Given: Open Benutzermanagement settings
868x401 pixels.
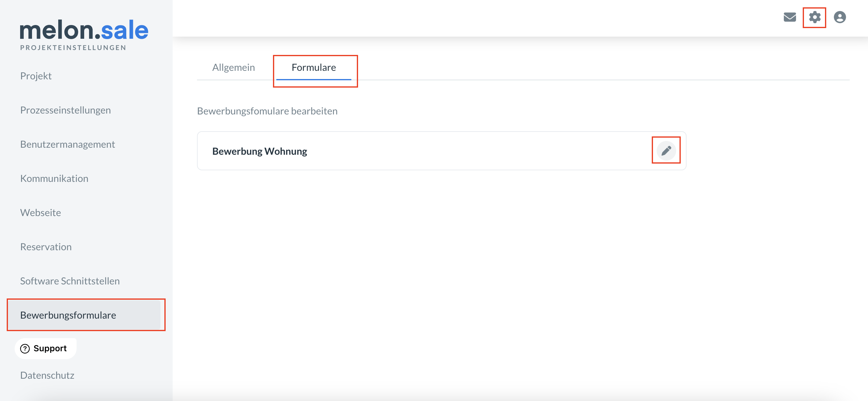Looking at the screenshot, I should (67, 144).
